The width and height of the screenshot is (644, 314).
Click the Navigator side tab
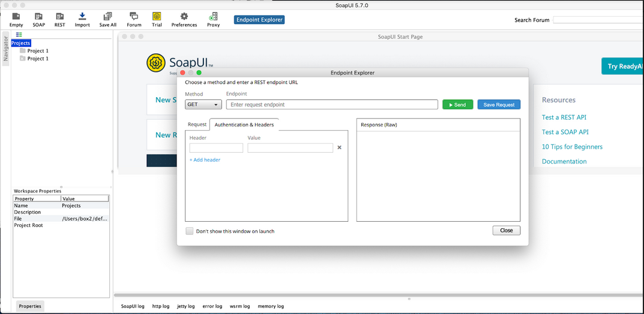pyautogui.click(x=6, y=49)
